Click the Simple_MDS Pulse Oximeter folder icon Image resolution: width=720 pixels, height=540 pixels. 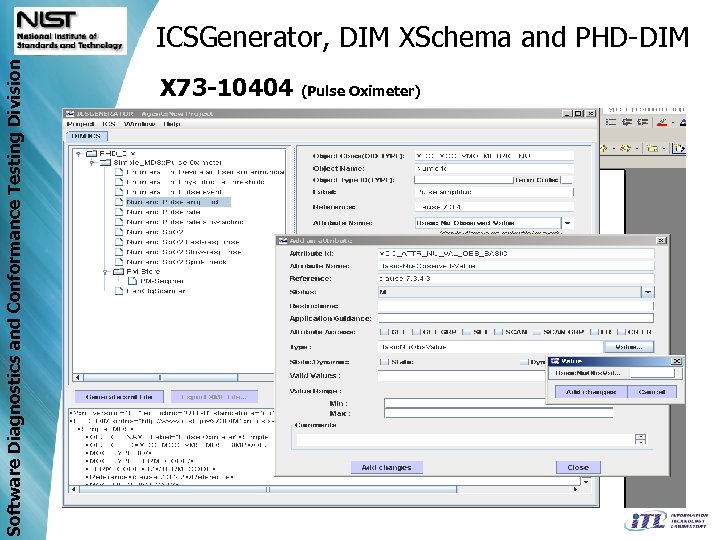tap(106, 163)
